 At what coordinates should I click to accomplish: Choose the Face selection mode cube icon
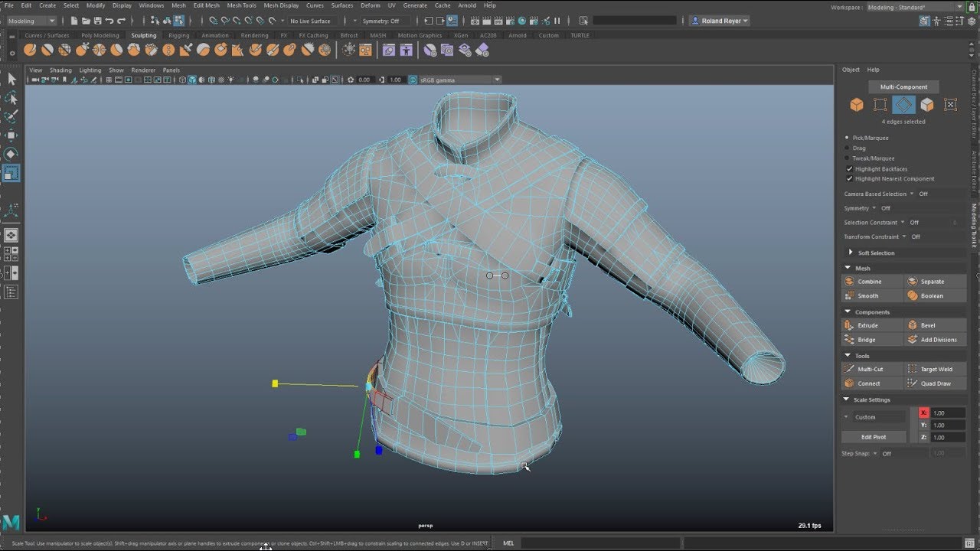927,105
